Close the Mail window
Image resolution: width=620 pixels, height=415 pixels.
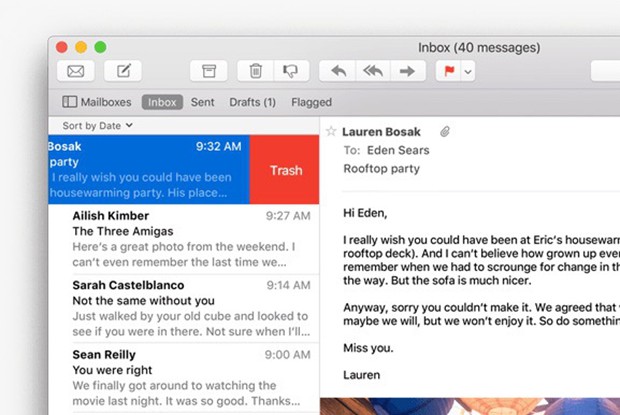click(62, 47)
